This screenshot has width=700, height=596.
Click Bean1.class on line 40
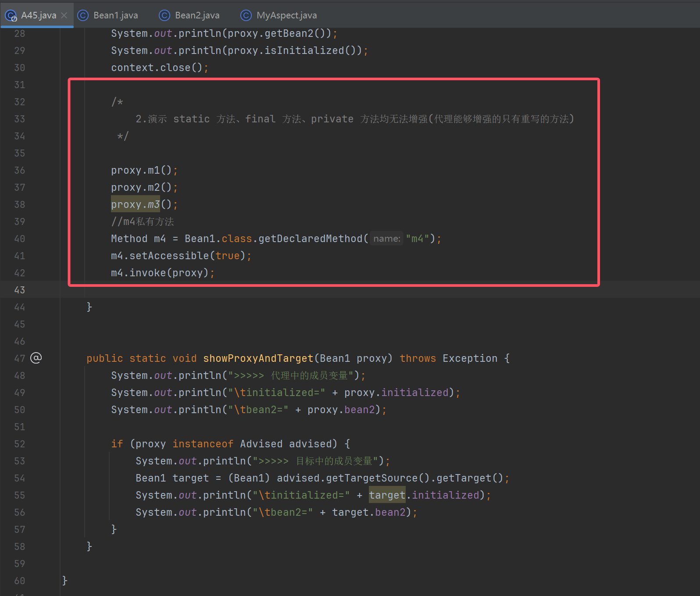tap(218, 239)
